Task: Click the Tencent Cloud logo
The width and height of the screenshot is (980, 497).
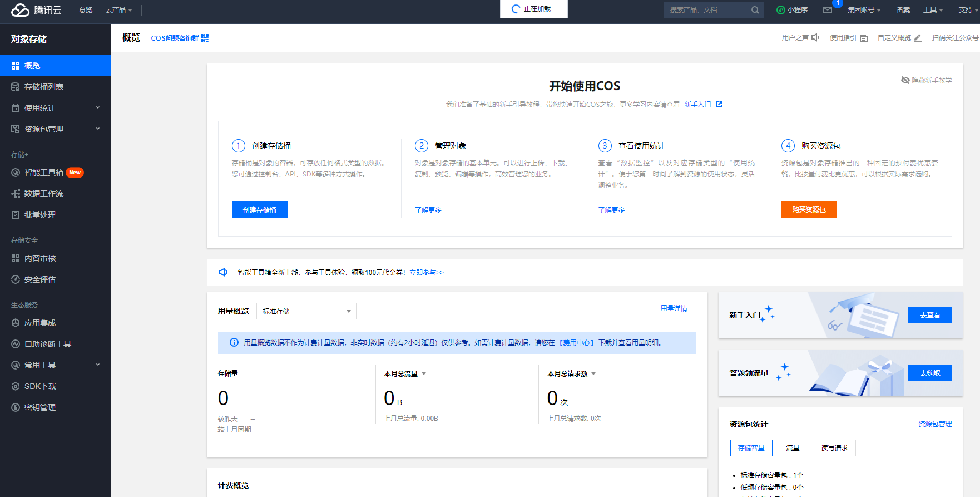Action: click(36, 10)
